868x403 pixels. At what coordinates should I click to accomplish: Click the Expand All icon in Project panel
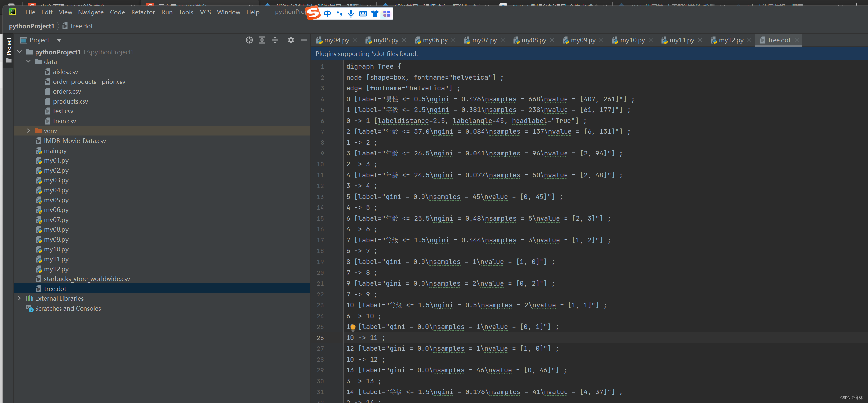pyautogui.click(x=262, y=40)
